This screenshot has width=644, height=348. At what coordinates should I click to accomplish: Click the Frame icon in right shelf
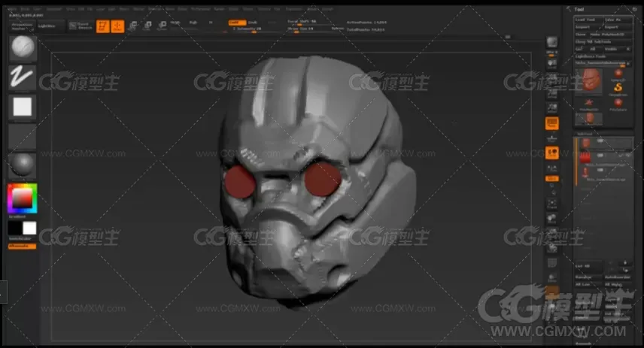click(x=551, y=204)
